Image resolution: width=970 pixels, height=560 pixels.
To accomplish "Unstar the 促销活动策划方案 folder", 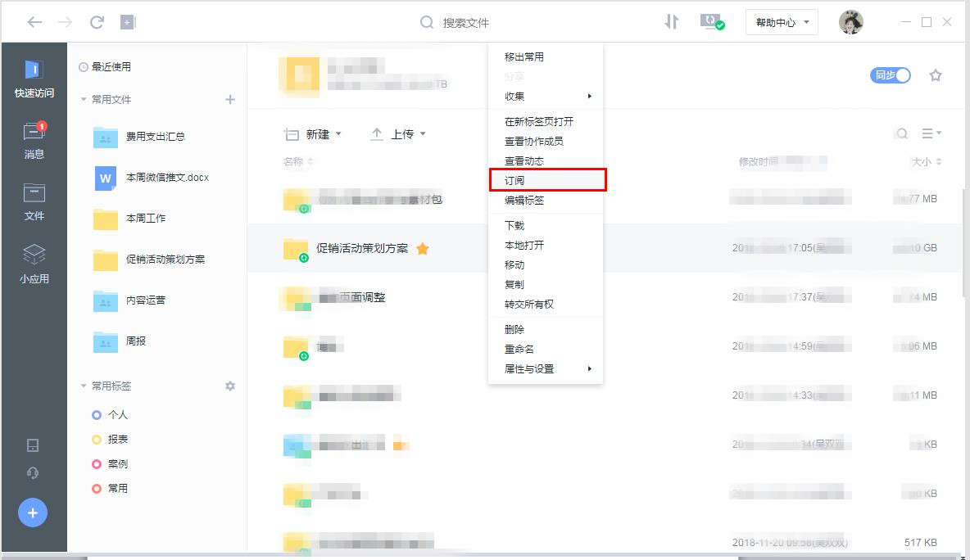I will 423,248.
